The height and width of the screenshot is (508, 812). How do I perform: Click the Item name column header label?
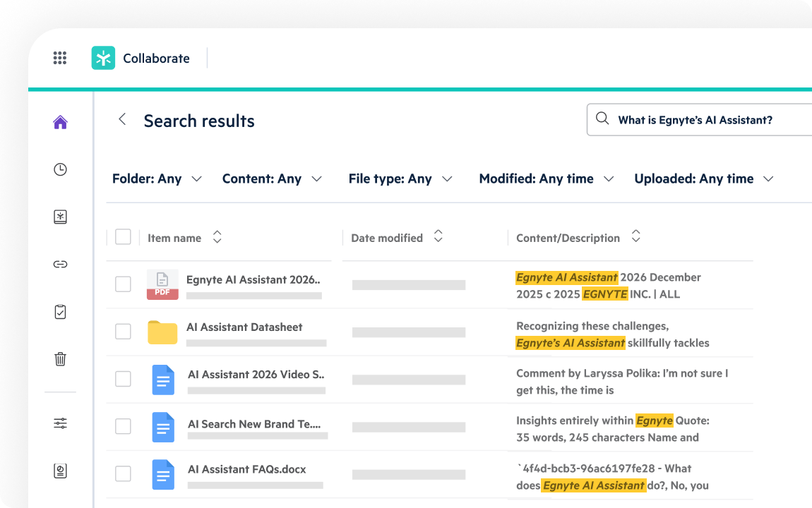click(174, 238)
